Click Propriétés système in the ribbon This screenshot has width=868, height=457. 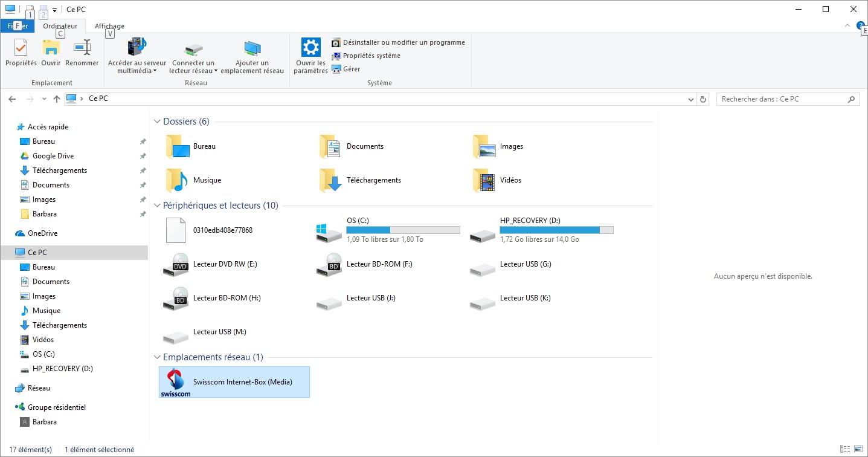[x=371, y=56]
